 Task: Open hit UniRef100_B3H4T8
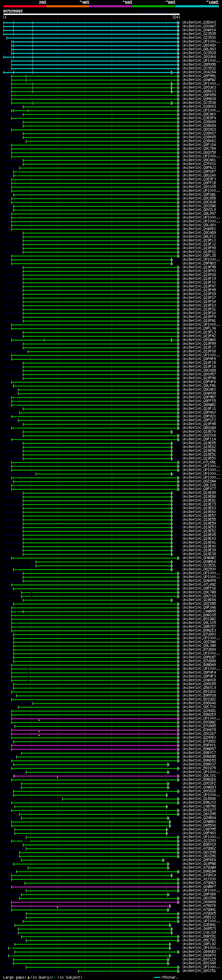(x=199, y=730)
